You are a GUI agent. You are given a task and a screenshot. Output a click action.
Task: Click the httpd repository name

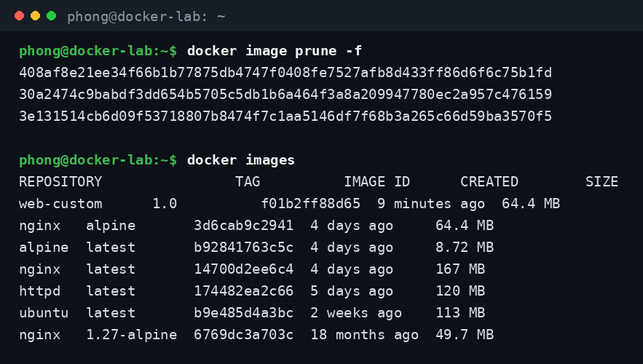pyautogui.click(x=40, y=291)
